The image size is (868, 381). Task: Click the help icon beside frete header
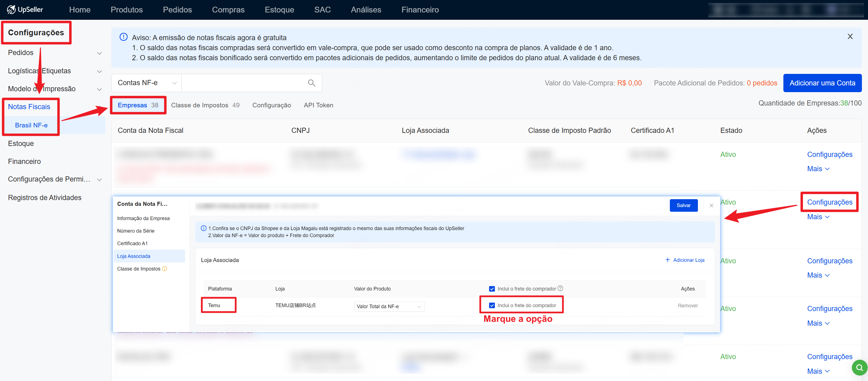point(560,288)
